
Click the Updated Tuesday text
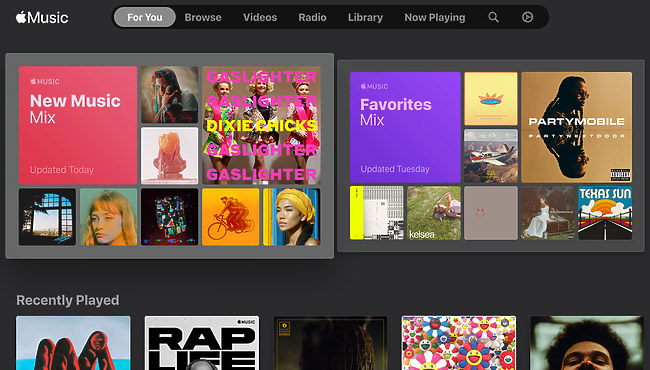(395, 169)
